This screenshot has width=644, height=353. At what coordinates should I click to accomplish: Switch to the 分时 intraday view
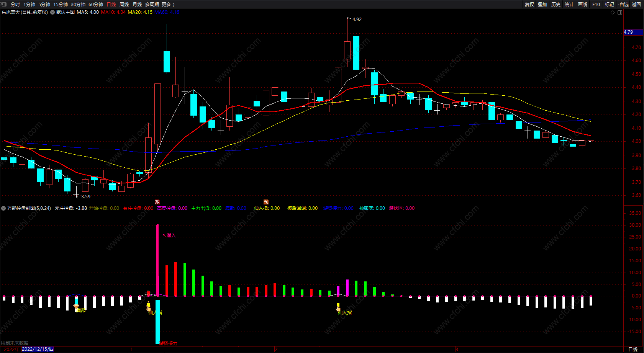[15, 5]
